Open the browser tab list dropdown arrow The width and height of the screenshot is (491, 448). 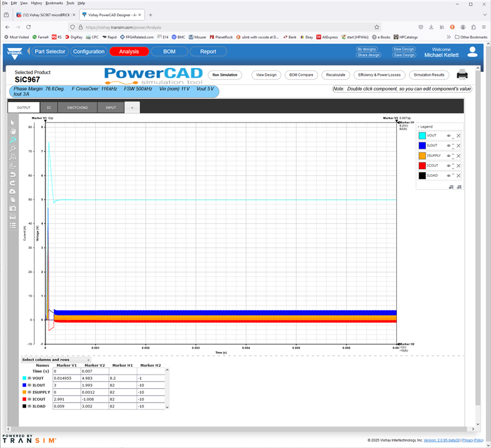(485, 15)
